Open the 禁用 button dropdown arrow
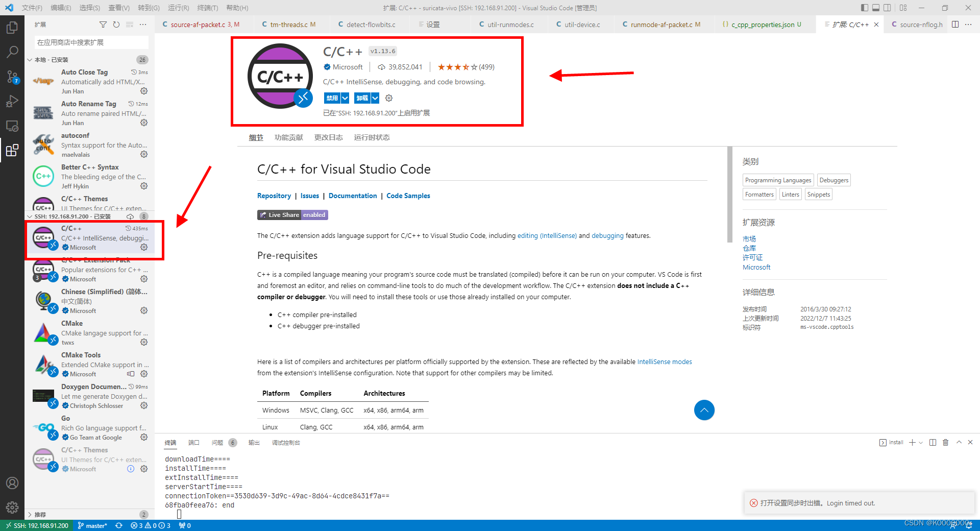This screenshot has width=980, height=531. pos(345,98)
